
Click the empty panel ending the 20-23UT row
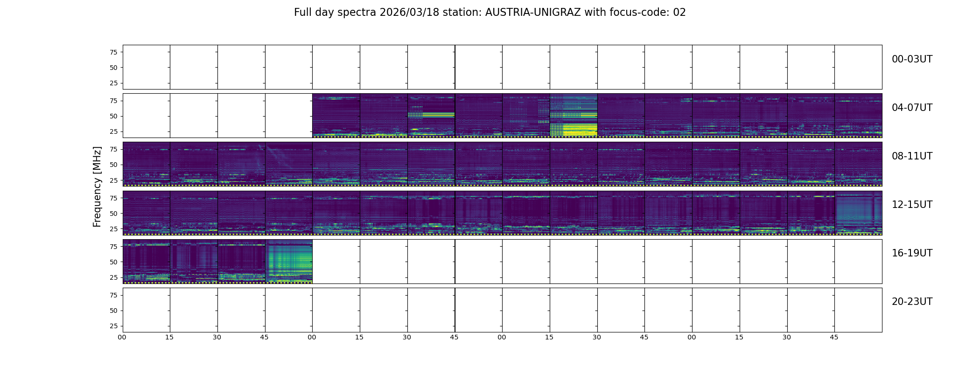point(858,310)
